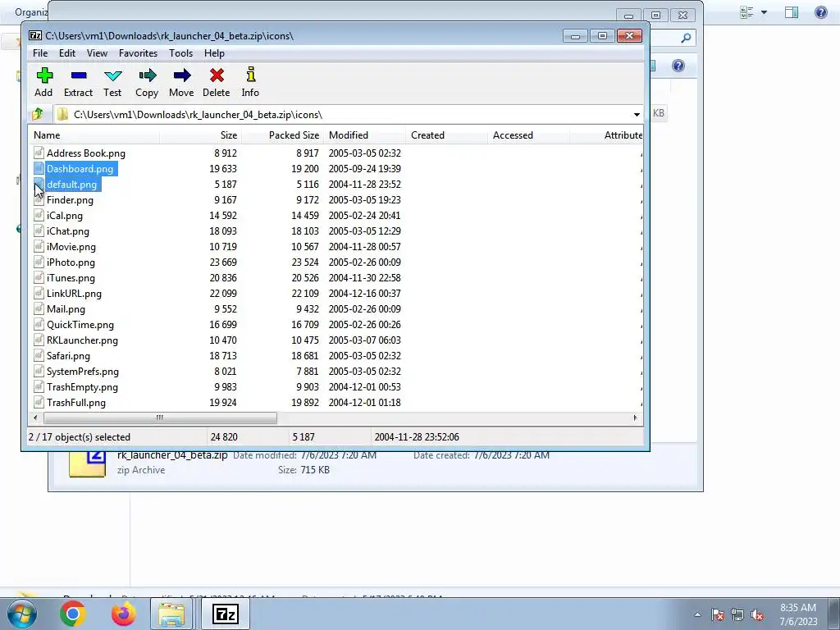Go up one folder level icon

38,114
